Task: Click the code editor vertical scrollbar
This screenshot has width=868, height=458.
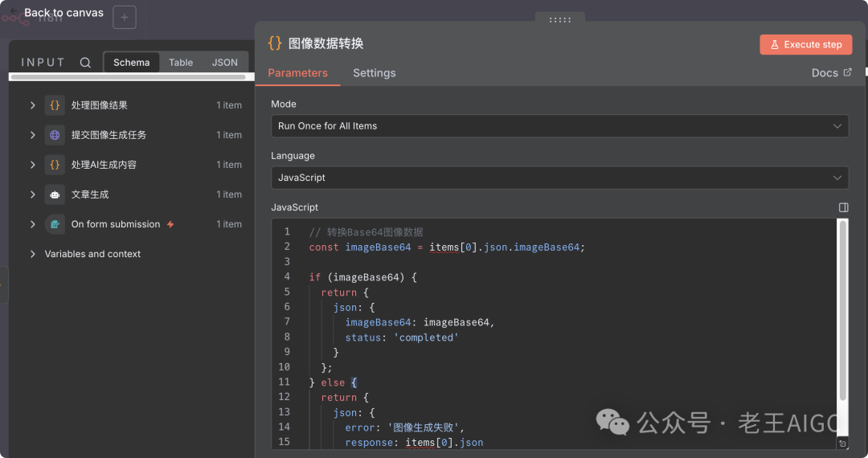Action: 842,310
